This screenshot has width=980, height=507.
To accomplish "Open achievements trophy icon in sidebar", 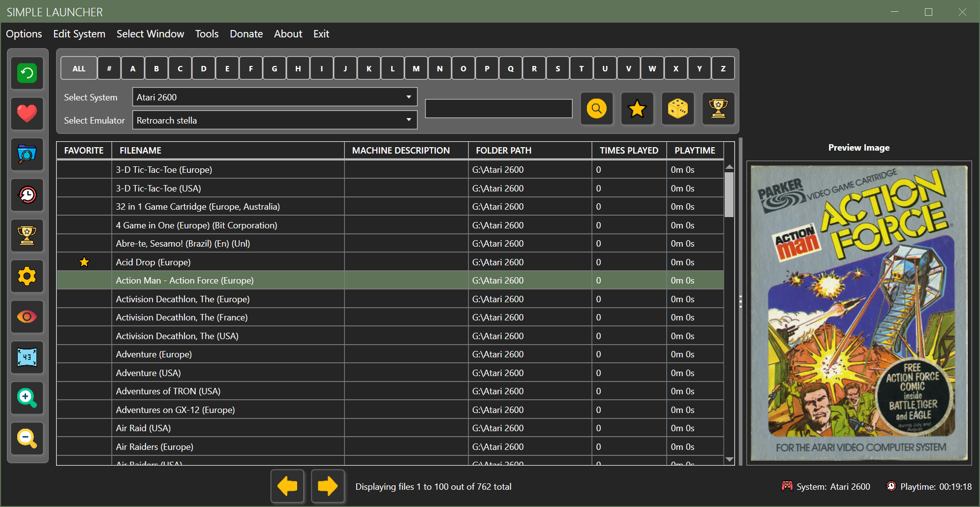I will point(27,235).
